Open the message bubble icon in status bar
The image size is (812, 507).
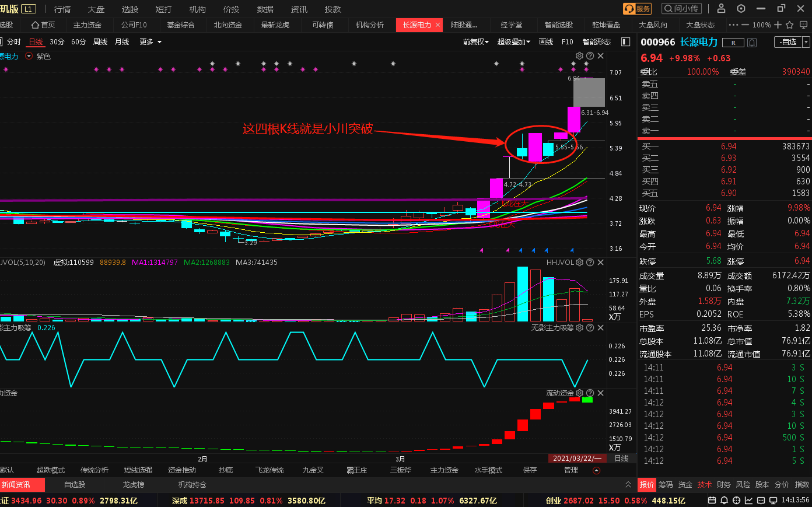[761, 500]
